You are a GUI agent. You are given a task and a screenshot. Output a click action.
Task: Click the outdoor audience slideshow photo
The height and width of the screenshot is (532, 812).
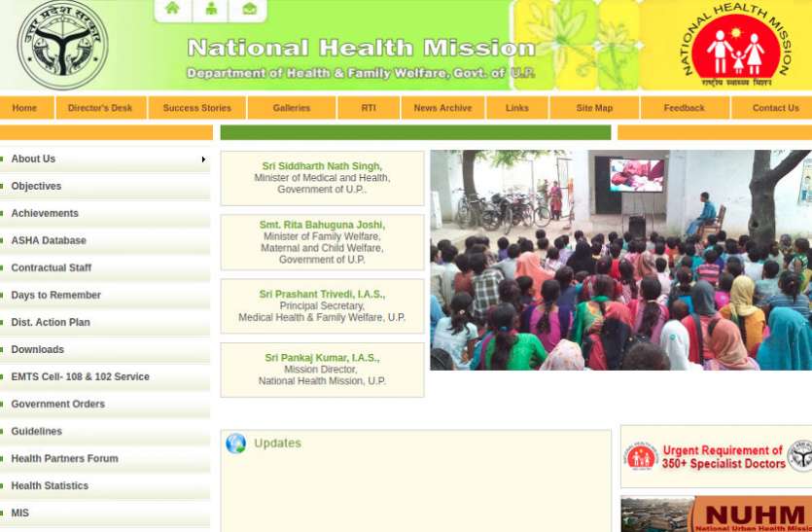pyautogui.click(x=620, y=260)
